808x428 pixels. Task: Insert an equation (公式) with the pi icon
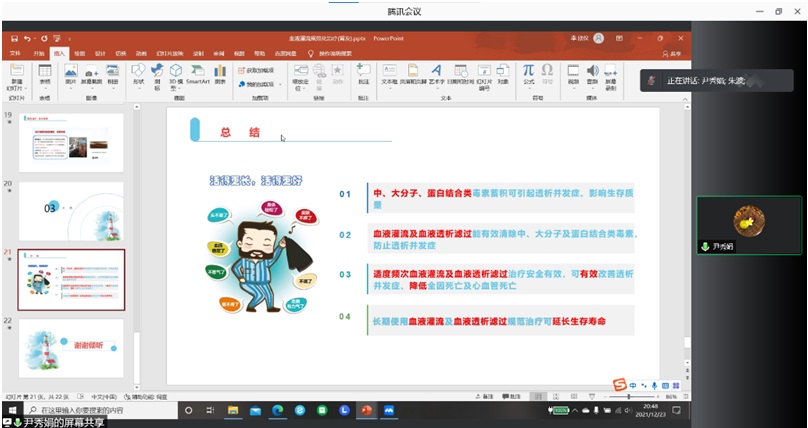[x=528, y=73]
